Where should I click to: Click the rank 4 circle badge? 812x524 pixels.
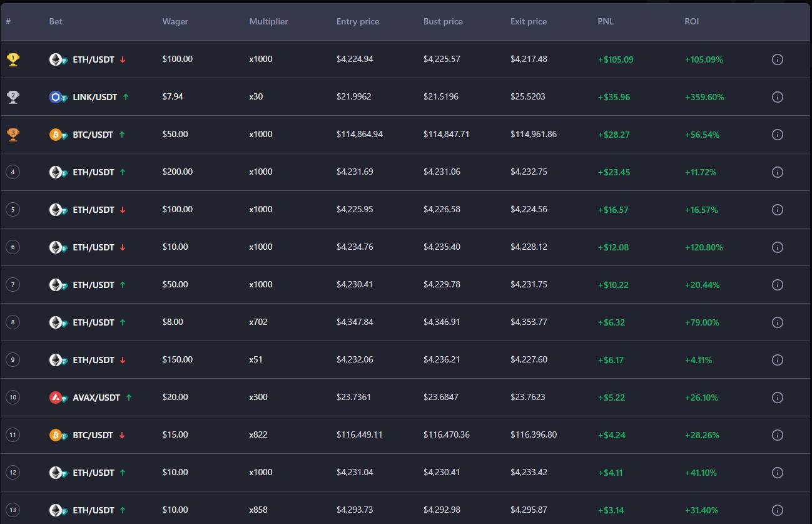[x=13, y=172]
